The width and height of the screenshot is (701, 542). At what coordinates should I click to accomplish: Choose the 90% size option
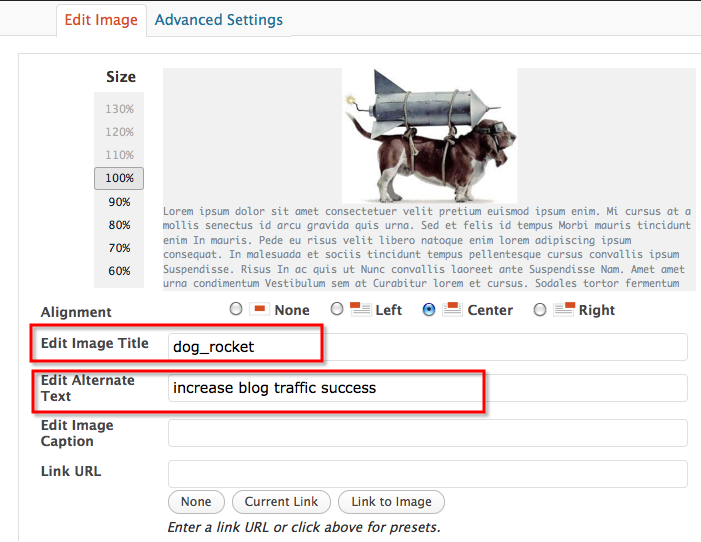tap(119, 202)
